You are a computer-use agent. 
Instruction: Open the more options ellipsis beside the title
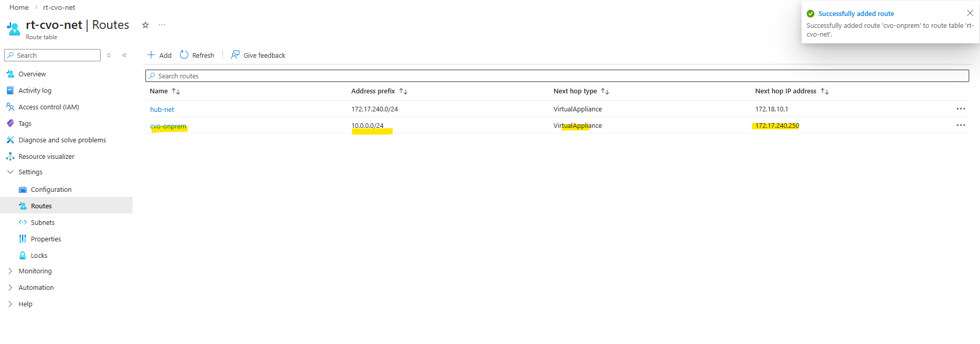(x=162, y=25)
